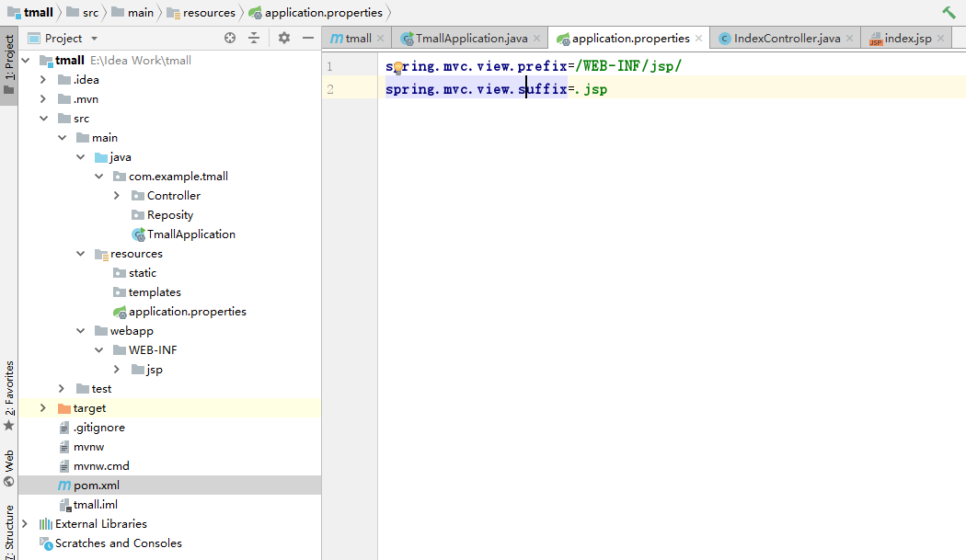
Task: Select application.properties in project tree
Action: click(x=180, y=312)
